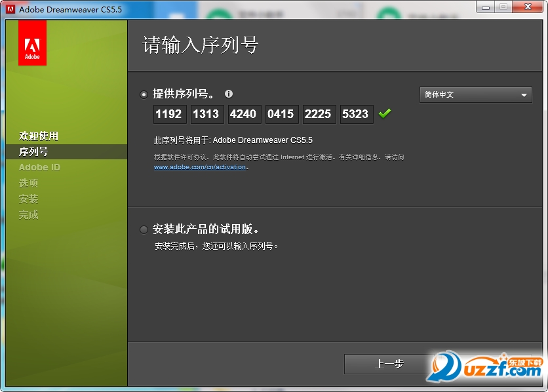The image size is (548, 392).
Task: Click the 请输入序列号 heading
Action: [201, 45]
